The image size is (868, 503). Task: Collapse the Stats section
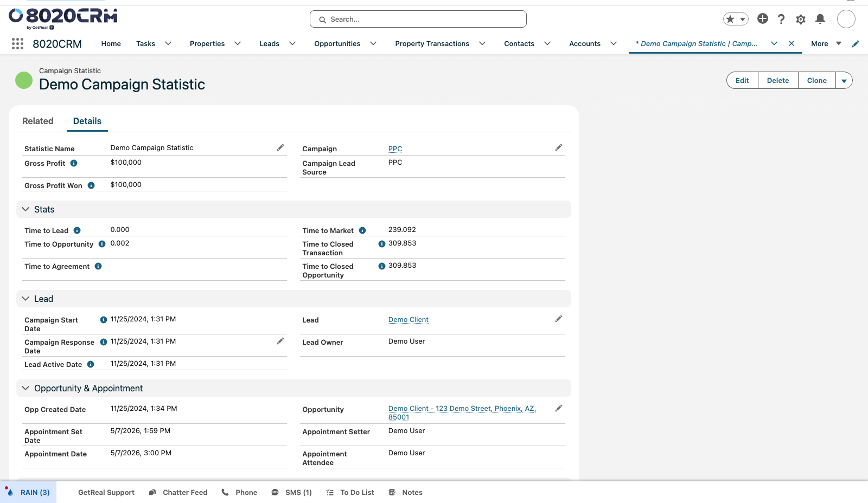point(25,209)
